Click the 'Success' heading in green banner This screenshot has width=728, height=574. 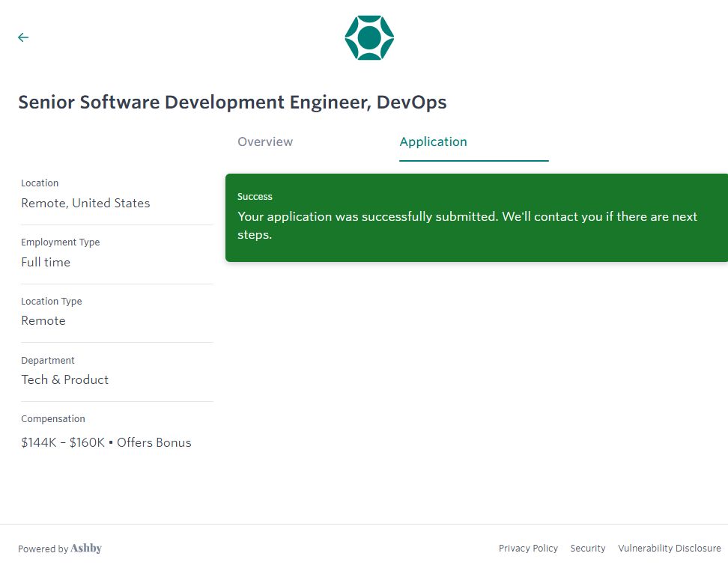255,197
